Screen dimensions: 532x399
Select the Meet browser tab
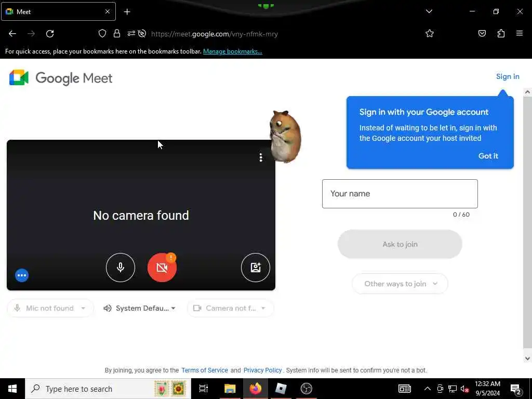[x=58, y=11]
